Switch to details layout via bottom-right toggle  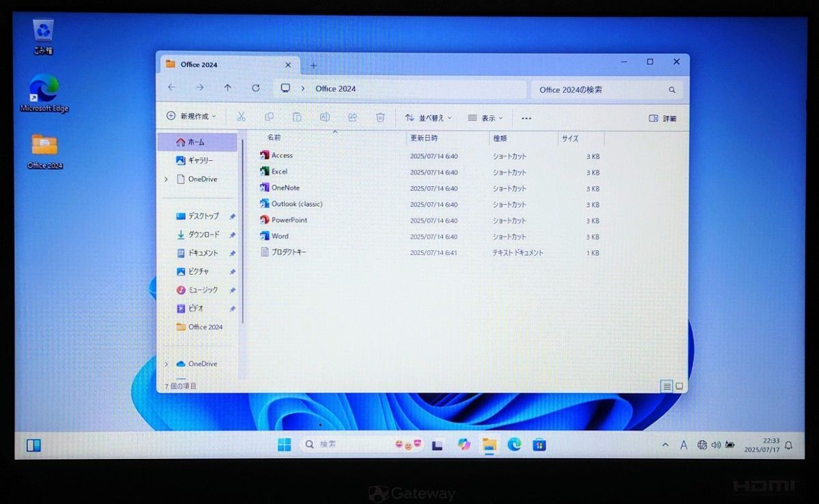[x=666, y=386]
